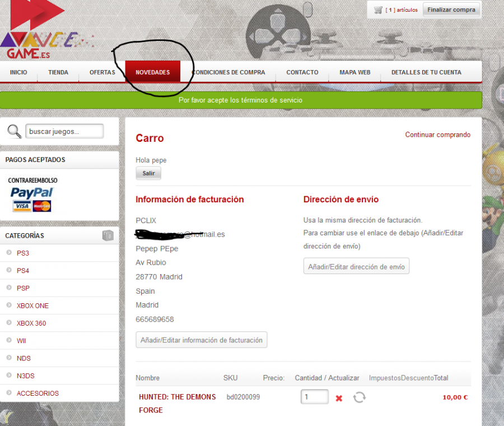The image size is (504, 426).
Task: Open the NDS category
Action: point(24,358)
